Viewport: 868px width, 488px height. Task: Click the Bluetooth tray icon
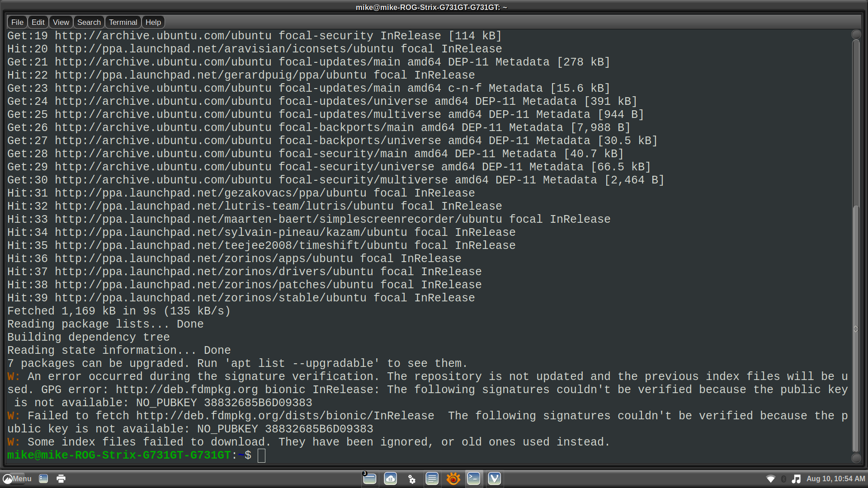[784, 479]
